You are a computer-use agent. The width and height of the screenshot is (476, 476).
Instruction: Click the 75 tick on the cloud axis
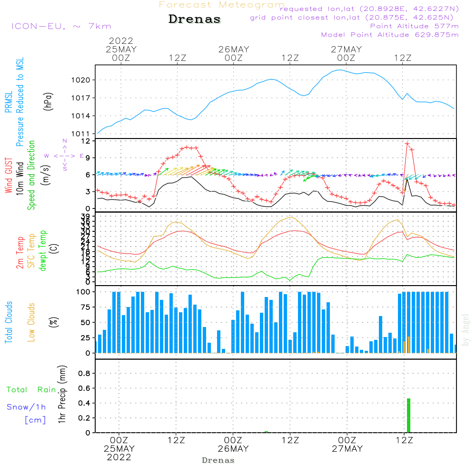(x=86, y=307)
